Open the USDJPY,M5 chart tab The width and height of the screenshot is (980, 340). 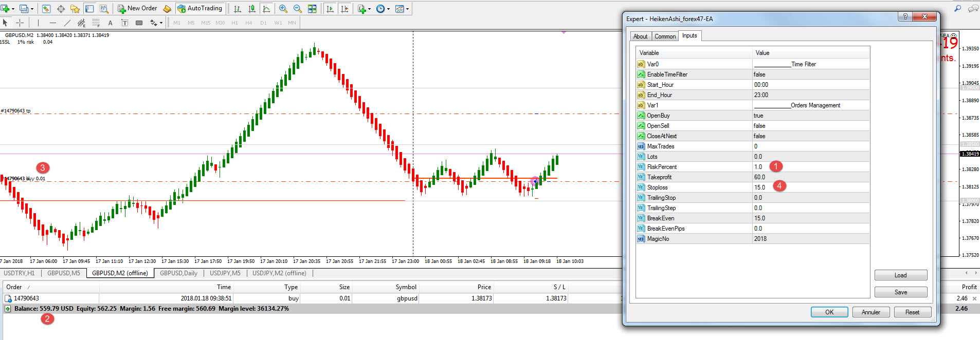coord(225,273)
